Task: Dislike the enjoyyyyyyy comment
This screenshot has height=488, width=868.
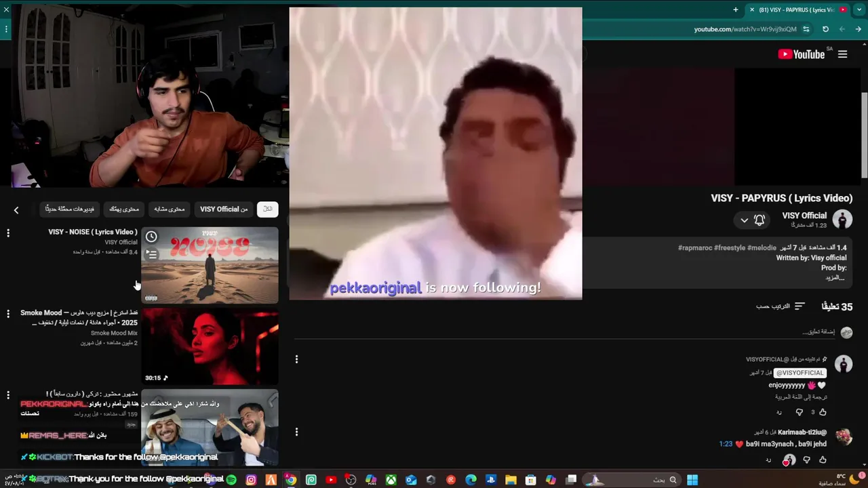Action: pos(799,412)
